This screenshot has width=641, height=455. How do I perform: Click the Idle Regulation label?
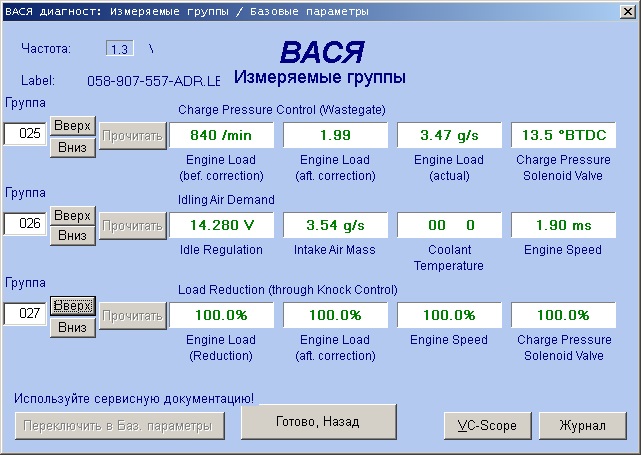click(221, 250)
